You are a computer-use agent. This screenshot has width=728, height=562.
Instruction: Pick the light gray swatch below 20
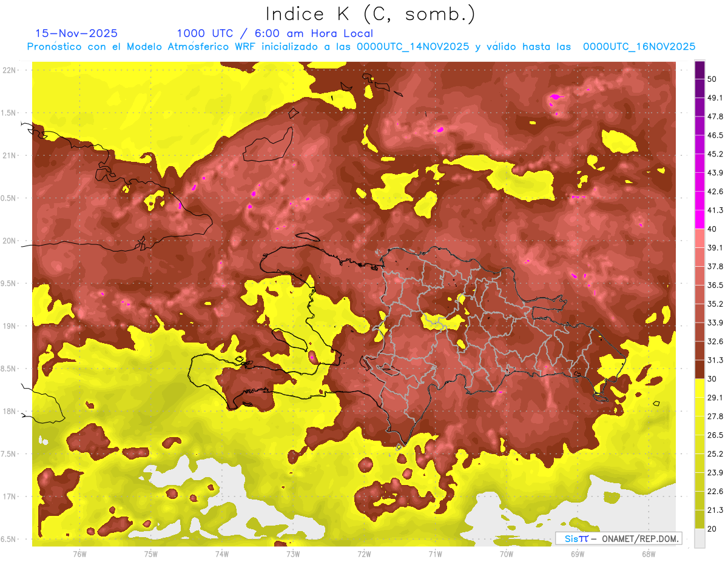[699, 538]
